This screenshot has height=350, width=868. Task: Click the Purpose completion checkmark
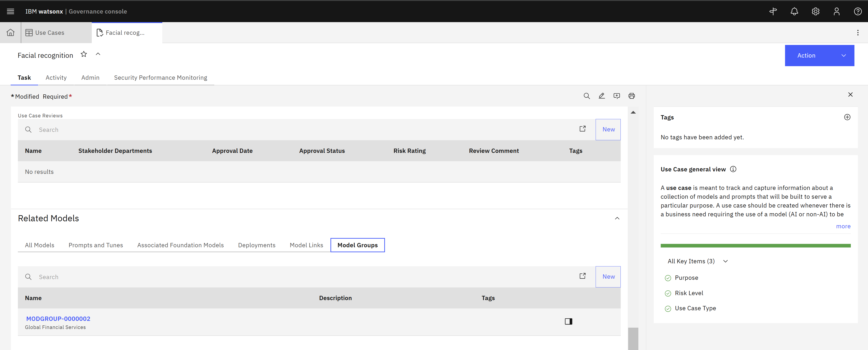click(x=668, y=278)
